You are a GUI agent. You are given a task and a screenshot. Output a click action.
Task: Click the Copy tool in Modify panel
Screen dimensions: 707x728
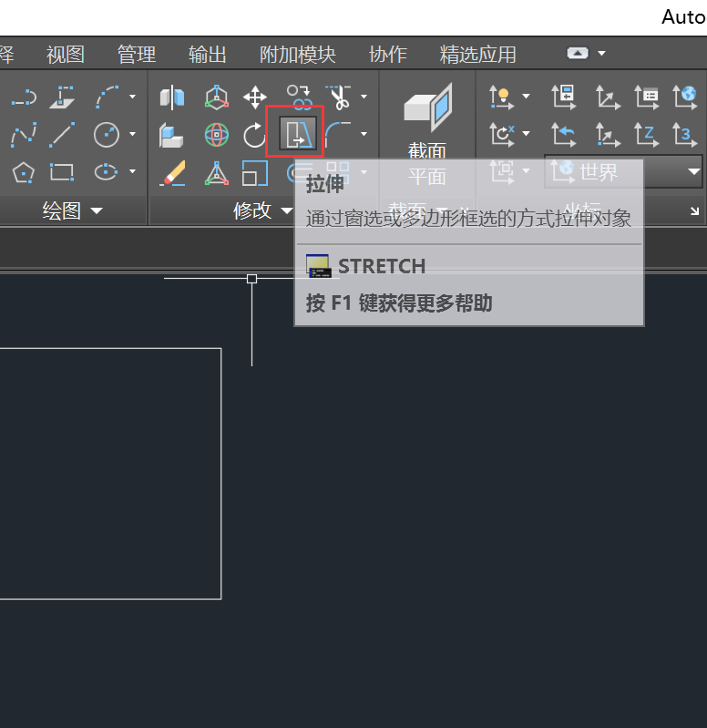[299, 97]
